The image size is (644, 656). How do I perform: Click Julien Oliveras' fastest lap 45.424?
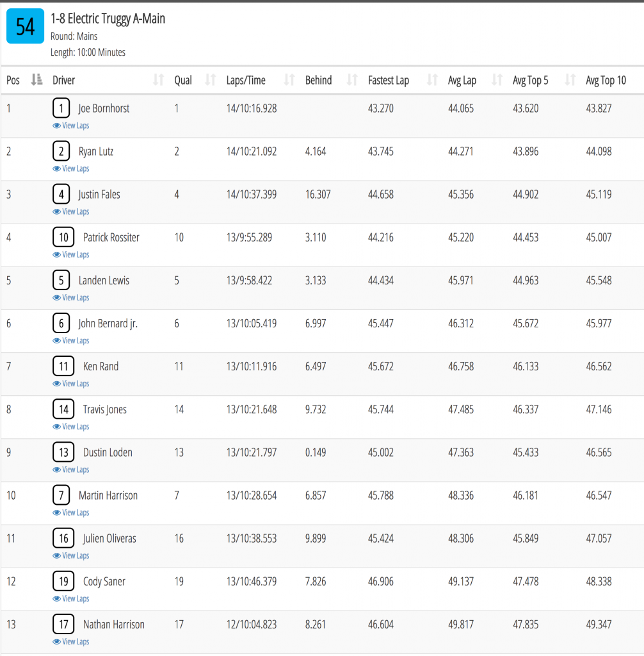pos(380,538)
